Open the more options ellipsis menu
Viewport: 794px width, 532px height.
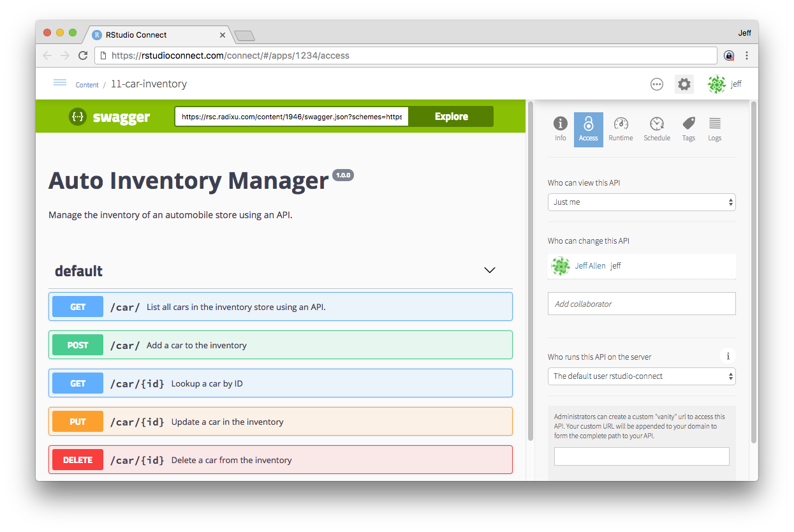[x=656, y=84]
